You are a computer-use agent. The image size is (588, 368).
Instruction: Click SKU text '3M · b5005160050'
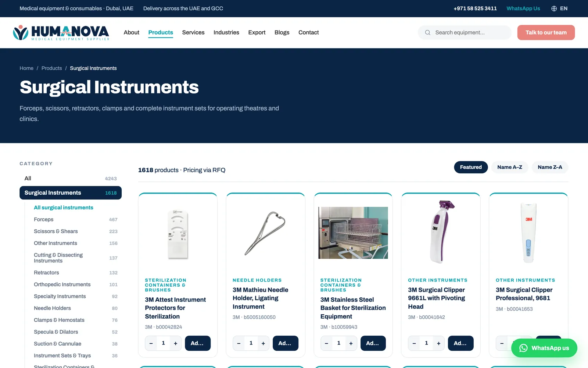[x=254, y=317]
